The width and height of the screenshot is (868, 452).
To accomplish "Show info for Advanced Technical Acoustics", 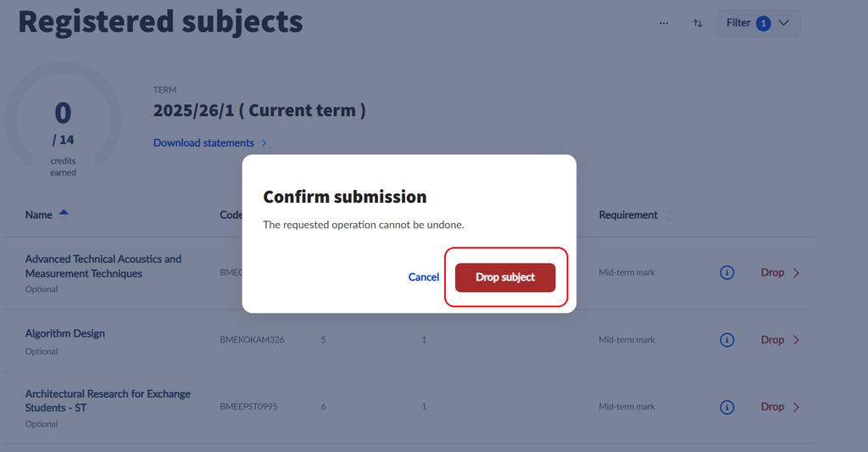I will tap(726, 272).
